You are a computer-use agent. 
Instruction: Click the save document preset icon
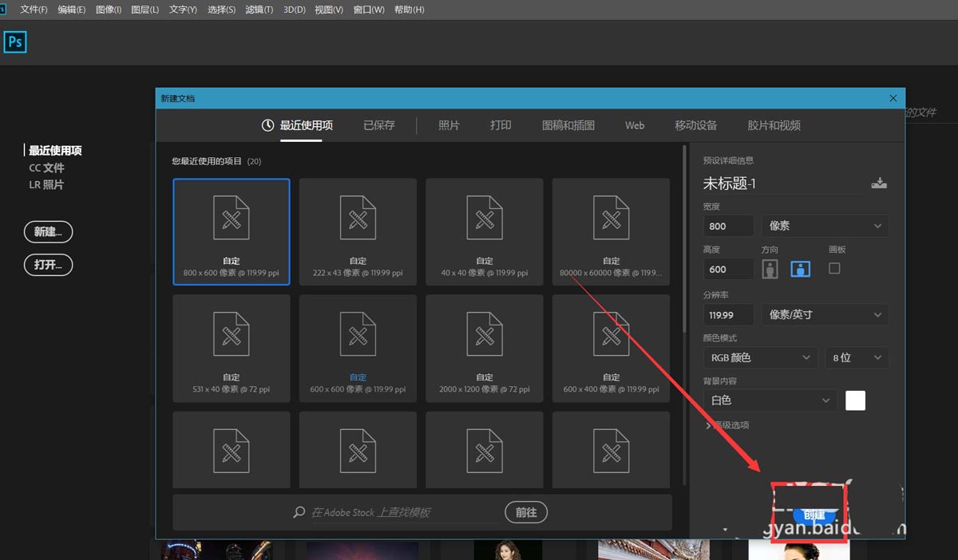tap(879, 183)
